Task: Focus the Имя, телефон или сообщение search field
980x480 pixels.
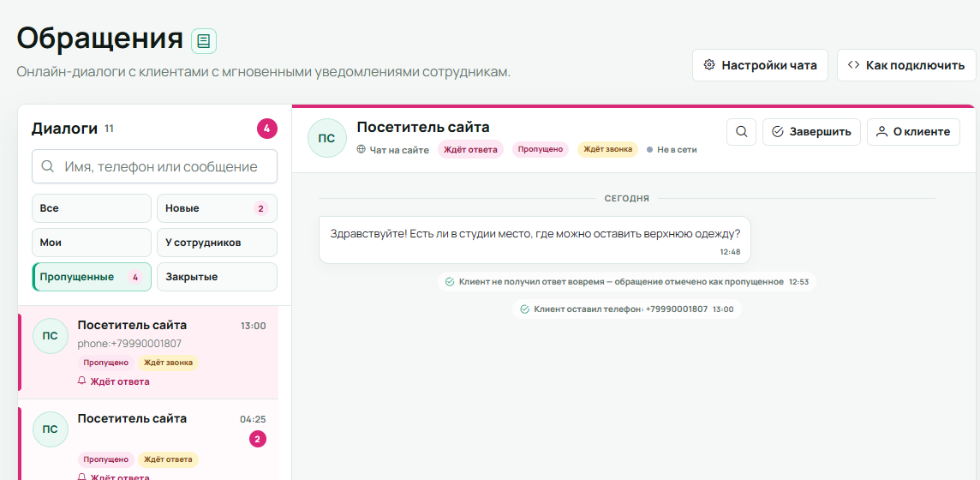Action: [154, 166]
